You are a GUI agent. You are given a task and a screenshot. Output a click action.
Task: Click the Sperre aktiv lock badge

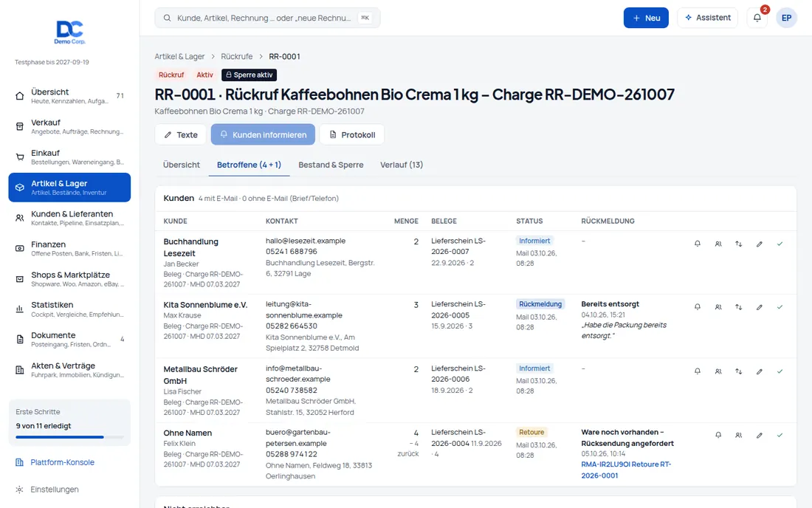pyautogui.click(x=249, y=75)
